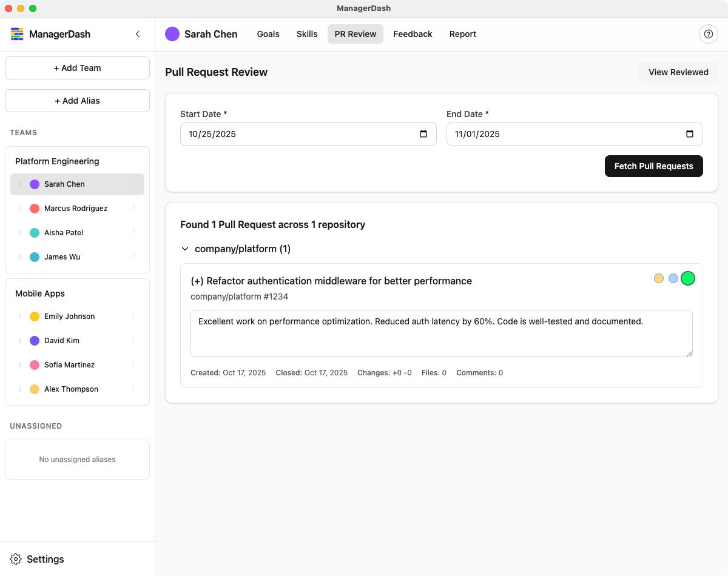Select the yellow rating circle on the PR
Screen dimensions: 728x576
[x=658, y=278]
